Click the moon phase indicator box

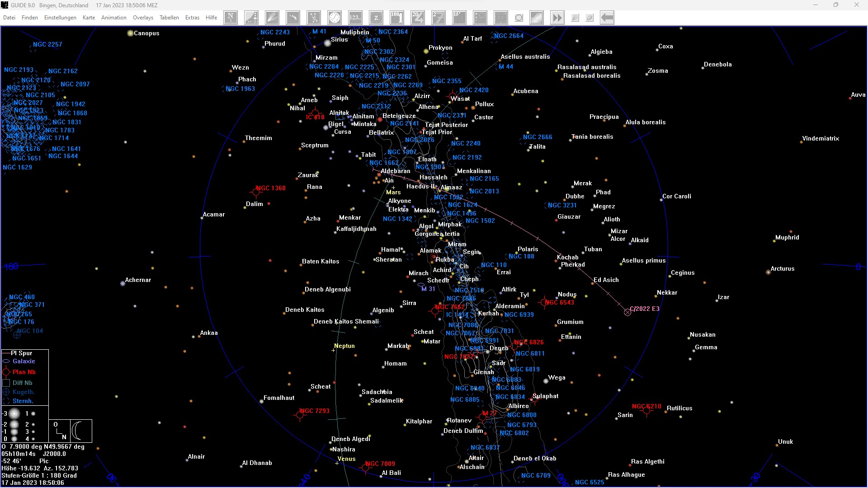tap(81, 431)
